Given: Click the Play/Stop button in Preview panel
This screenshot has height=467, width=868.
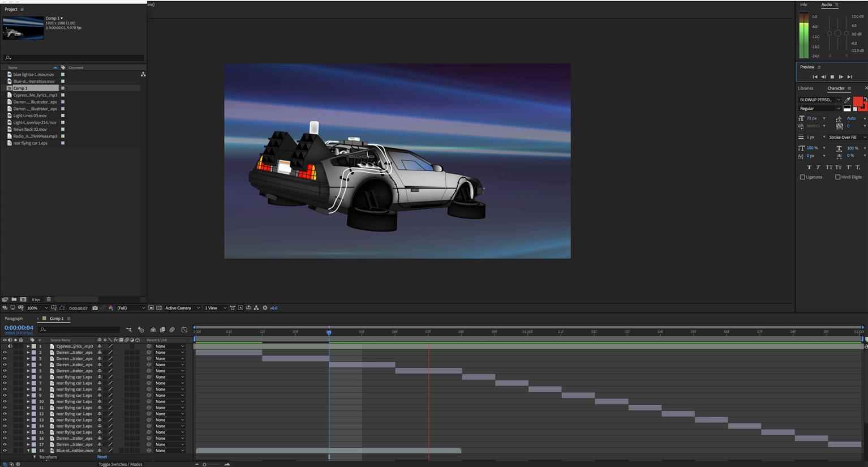Looking at the screenshot, I should click(x=832, y=76).
